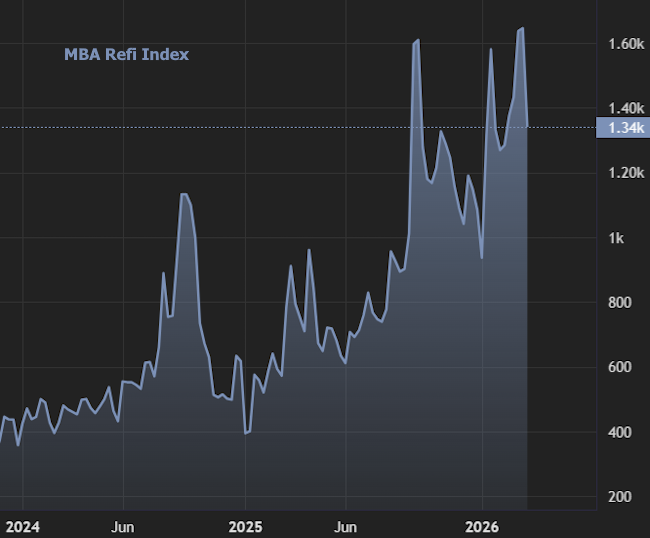Select the highlighted 1.34k current value tag
Viewport: 650px width, 538px height.
point(621,127)
